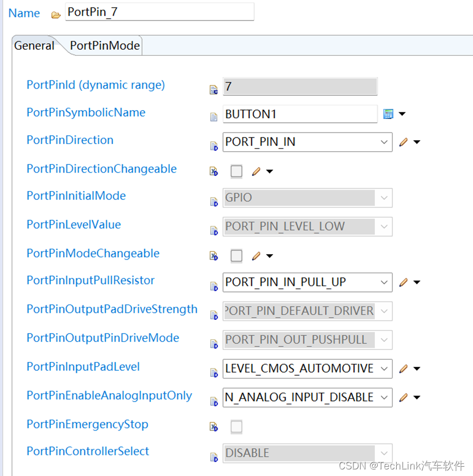Click the PortPinDirection label link

[70, 140]
